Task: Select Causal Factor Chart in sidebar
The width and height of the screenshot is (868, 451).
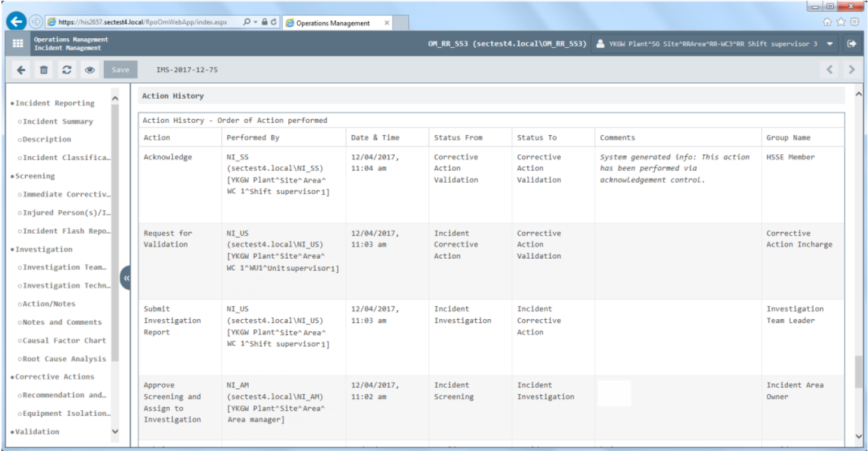Action: [61, 340]
